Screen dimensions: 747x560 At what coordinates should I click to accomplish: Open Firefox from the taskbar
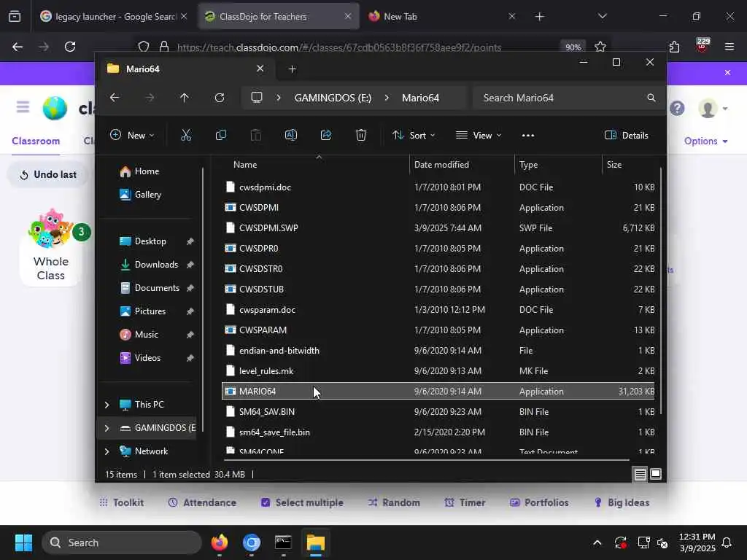click(220, 542)
